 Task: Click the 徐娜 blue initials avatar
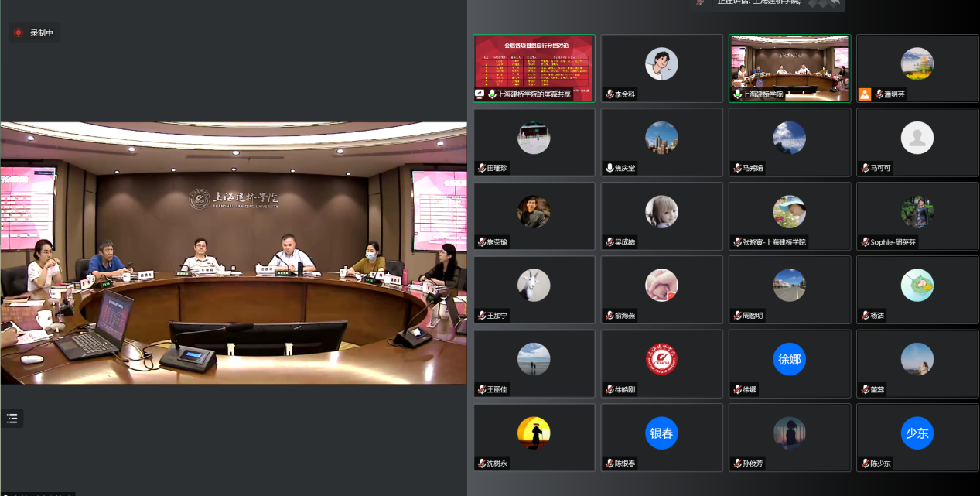pyautogui.click(x=789, y=359)
